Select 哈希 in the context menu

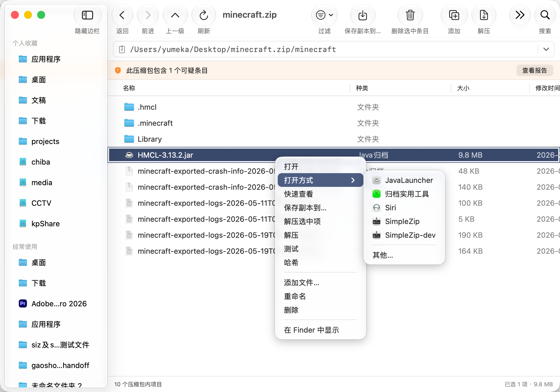click(320, 263)
